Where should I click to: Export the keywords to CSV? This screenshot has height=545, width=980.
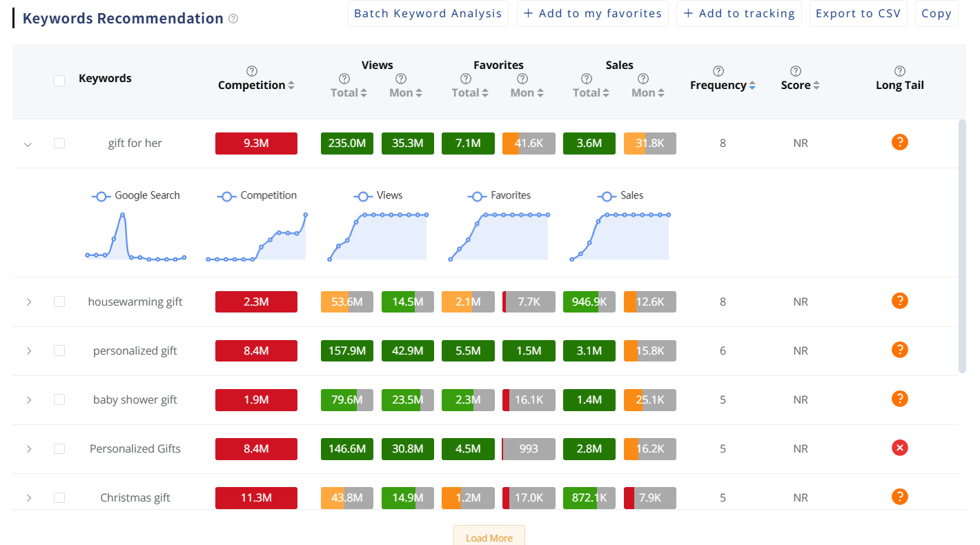[x=858, y=14]
